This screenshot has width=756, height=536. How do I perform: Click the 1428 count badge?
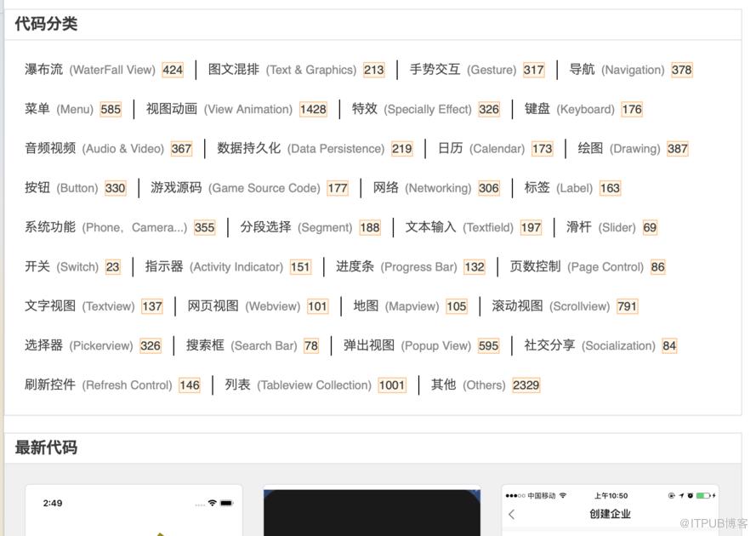tap(314, 110)
